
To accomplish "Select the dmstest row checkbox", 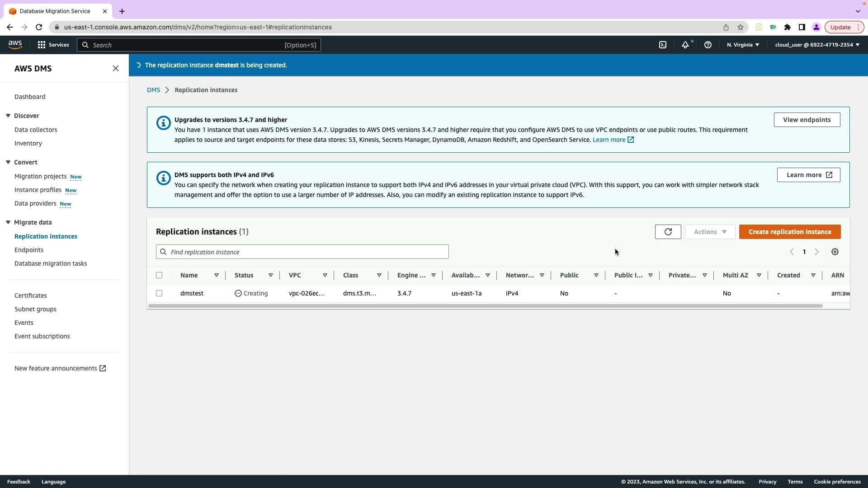I will click(159, 293).
